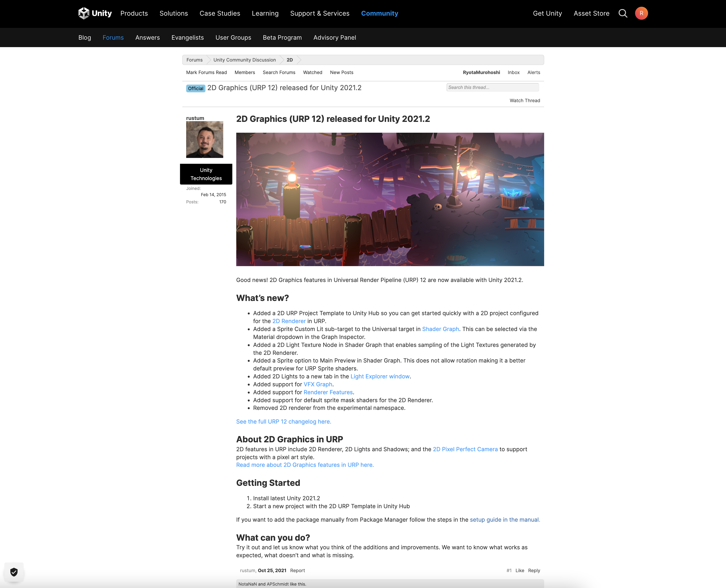This screenshot has width=726, height=588.
Task: Go to Beta Program page
Action: point(282,38)
